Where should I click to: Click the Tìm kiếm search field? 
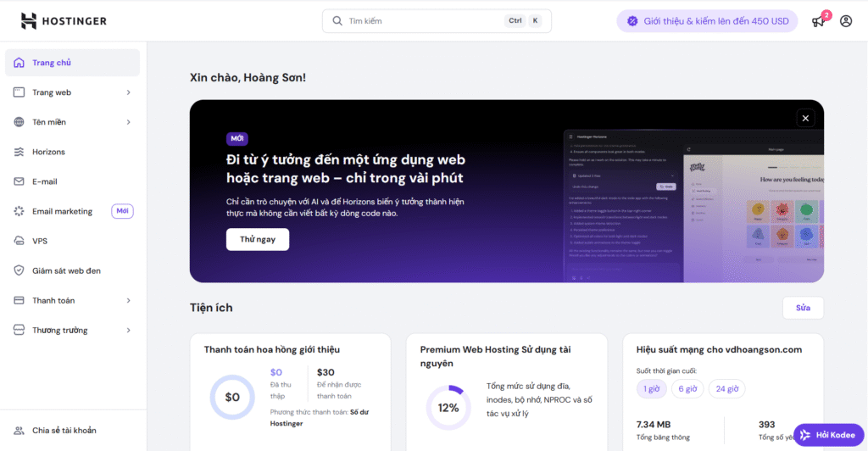point(424,21)
